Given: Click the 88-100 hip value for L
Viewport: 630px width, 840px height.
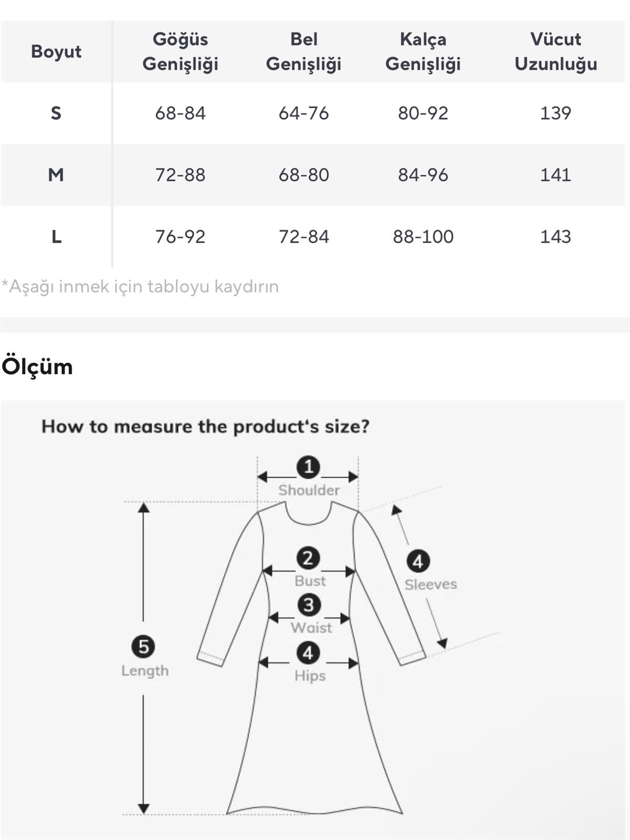Looking at the screenshot, I should (x=423, y=236).
